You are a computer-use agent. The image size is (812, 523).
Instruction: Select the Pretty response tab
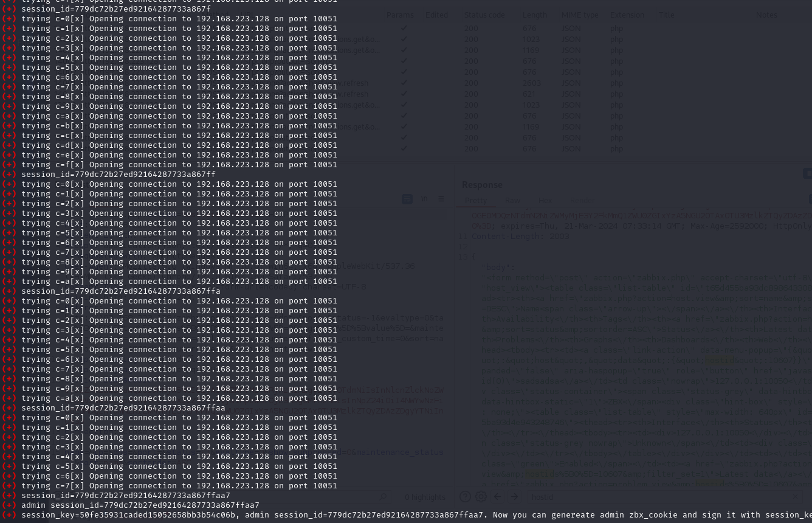tap(476, 200)
